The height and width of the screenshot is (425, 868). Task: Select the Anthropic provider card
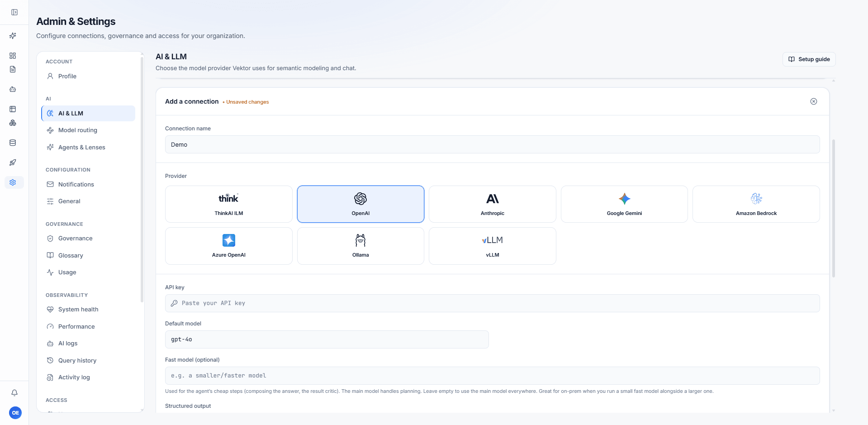coord(493,204)
